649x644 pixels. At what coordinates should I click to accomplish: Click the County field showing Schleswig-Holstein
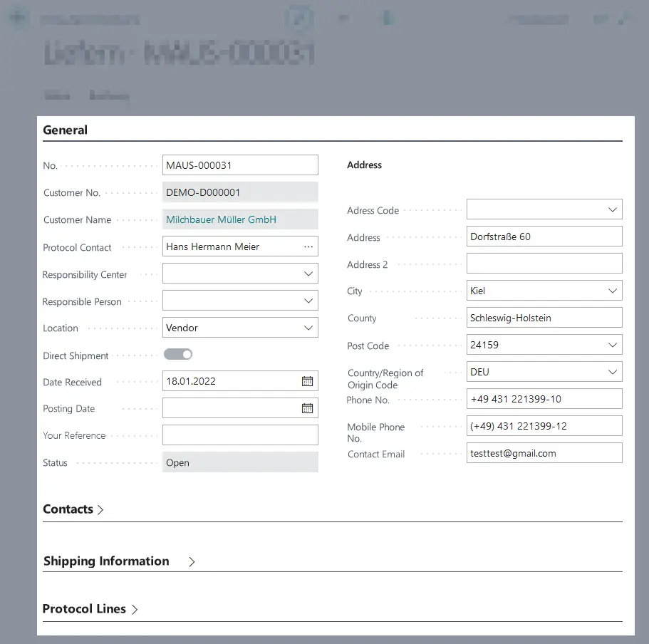point(544,317)
